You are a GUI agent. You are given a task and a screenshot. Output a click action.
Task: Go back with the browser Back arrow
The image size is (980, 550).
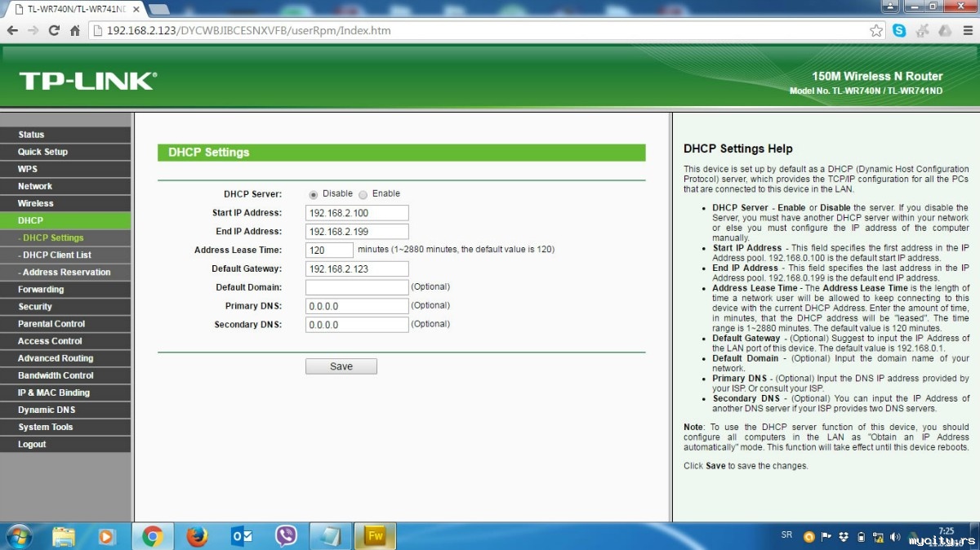(x=12, y=31)
